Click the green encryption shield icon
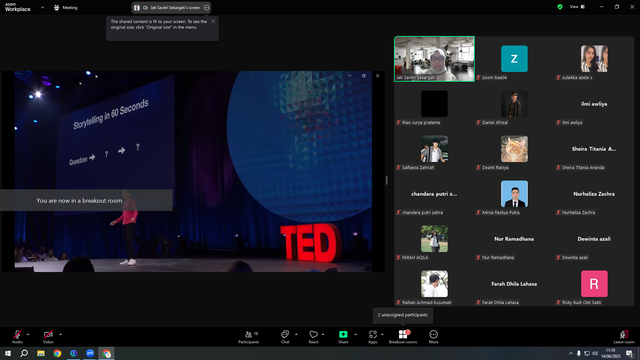The width and height of the screenshot is (640, 360). pyautogui.click(x=560, y=7)
